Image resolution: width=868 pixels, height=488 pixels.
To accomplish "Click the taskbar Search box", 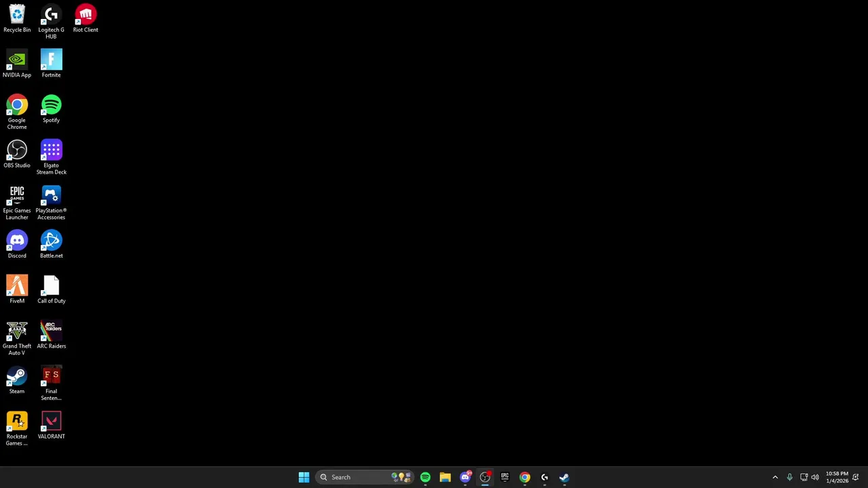I will [364, 477].
